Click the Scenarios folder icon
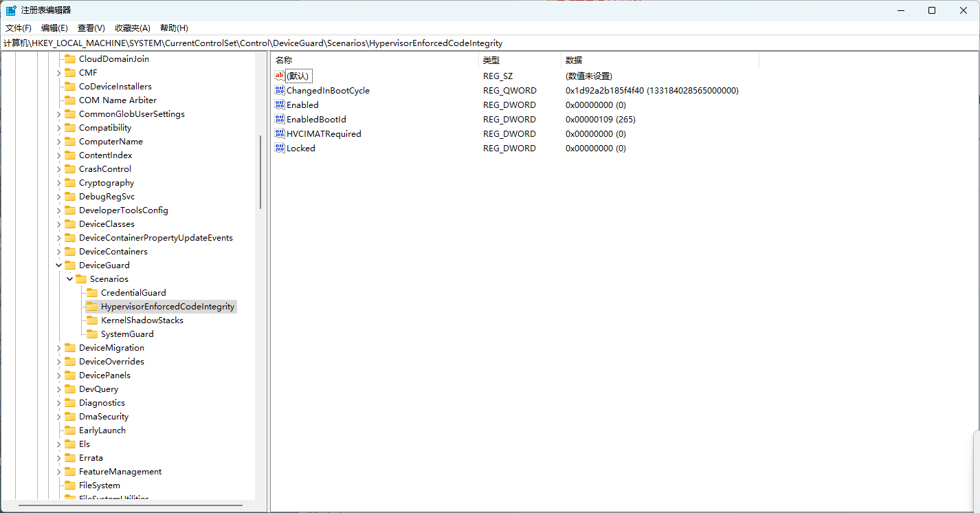The image size is (980, 513). [81, 279]
